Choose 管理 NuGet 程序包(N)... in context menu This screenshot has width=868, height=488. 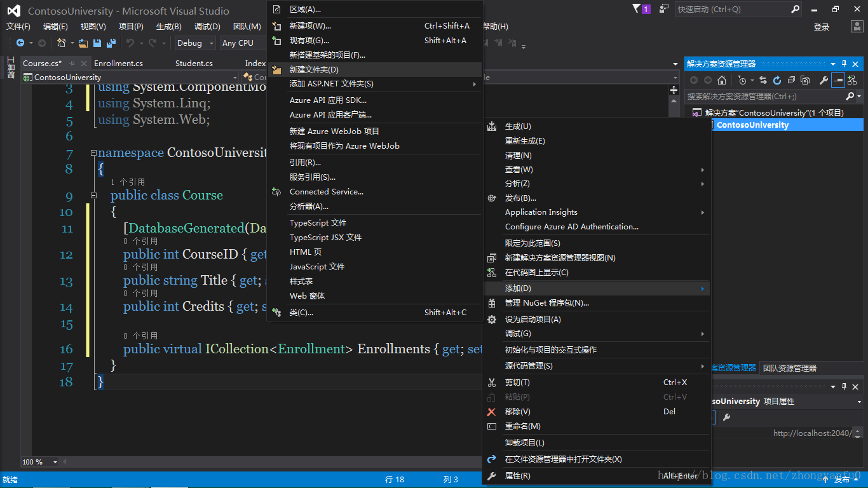[597, 303]
